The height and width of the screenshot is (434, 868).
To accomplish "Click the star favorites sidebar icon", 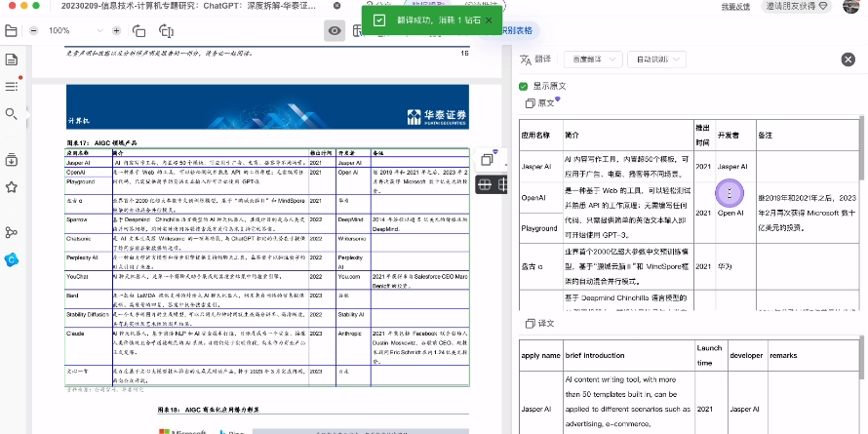I will [x=11, y=187].
